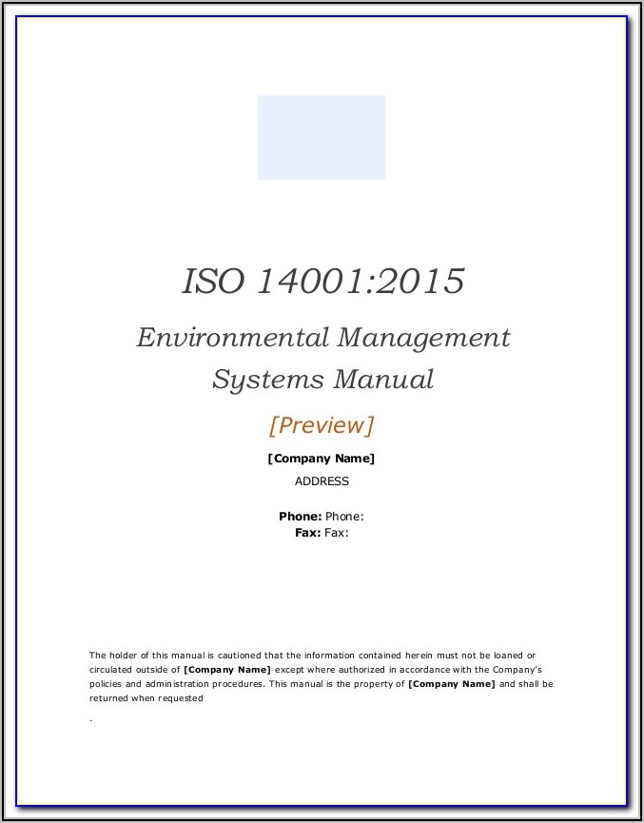Click the [Company Name] field below Preview

(322, 459)
